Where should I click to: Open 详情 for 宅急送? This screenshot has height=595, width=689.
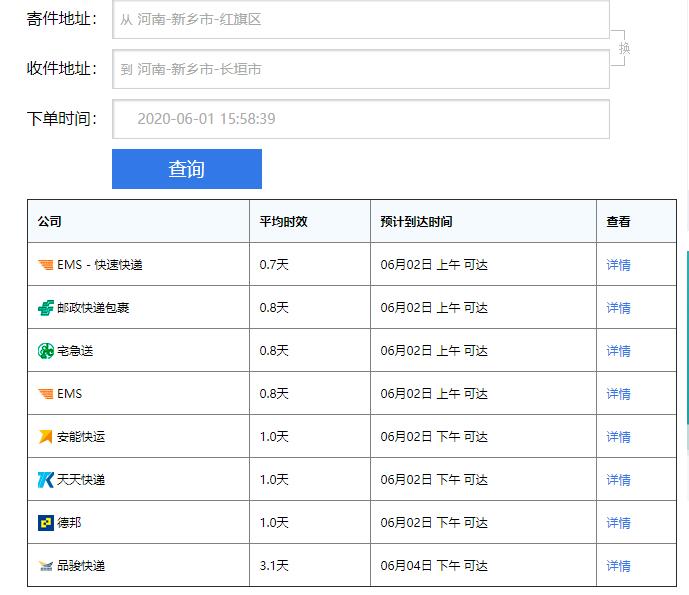click(618, 351)
